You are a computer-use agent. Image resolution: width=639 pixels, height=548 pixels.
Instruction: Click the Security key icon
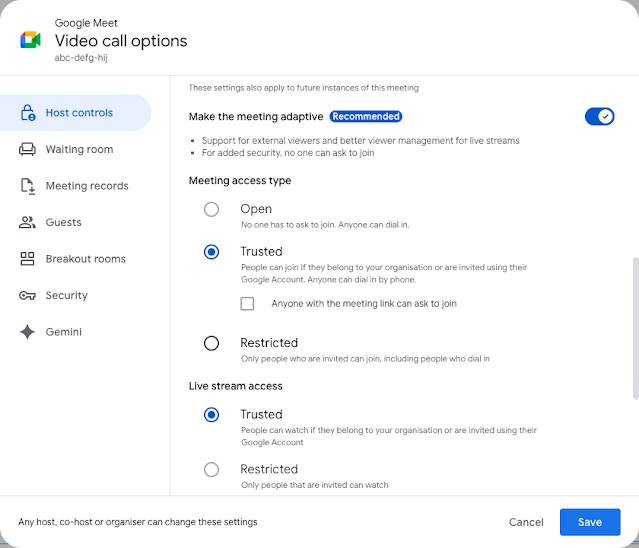tap(28, 296)
